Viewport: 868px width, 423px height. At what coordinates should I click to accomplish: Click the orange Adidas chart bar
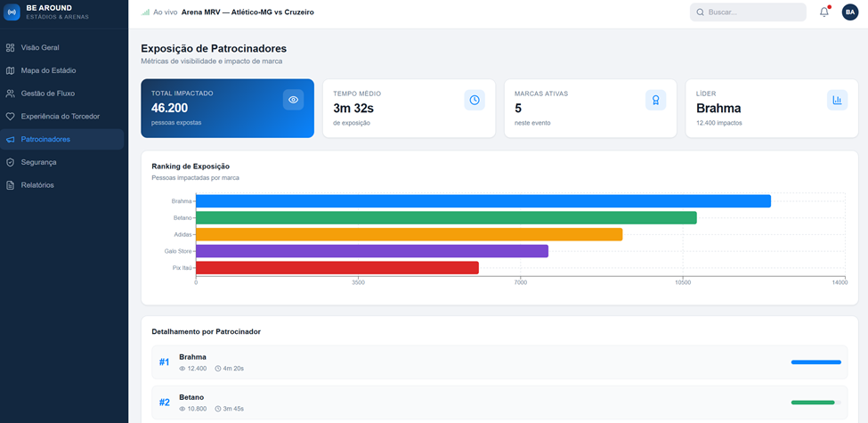(410, 234)
